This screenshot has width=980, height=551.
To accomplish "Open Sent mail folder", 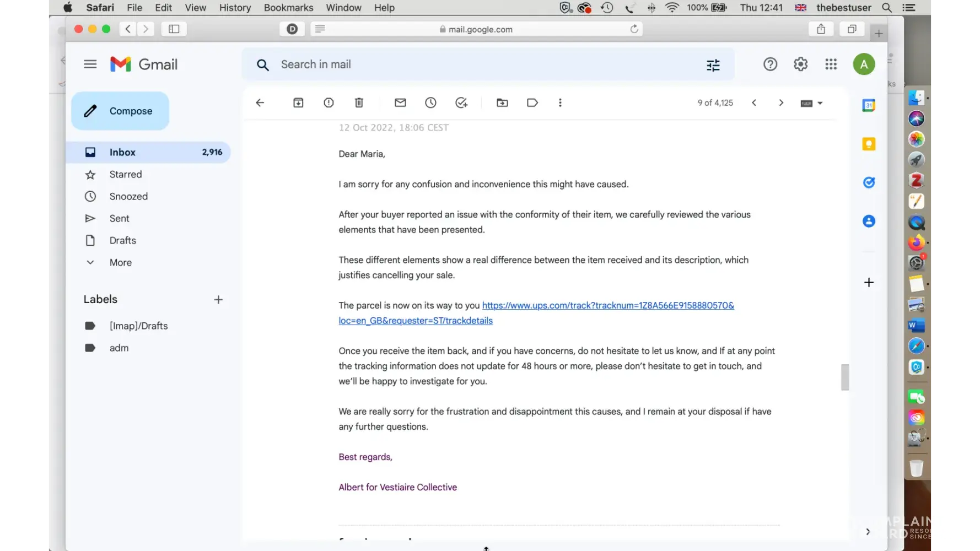I will [x=119, y=218].
